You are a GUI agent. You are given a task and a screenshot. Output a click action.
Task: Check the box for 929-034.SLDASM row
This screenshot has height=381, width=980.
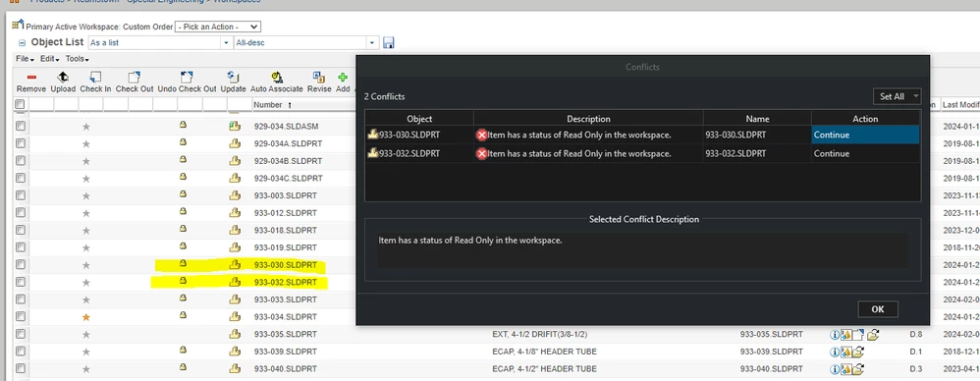pyautogui.click(x=20, y=126)
